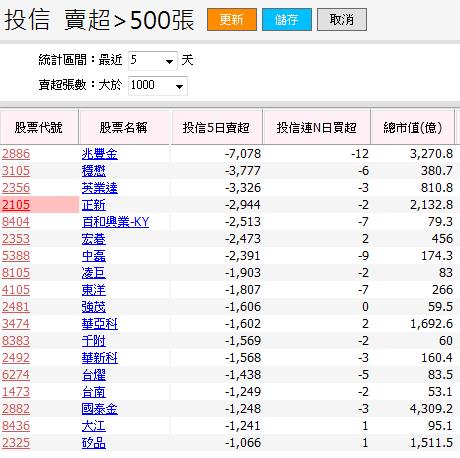460x458 pixels.
Task: Click the orange 更新 button
Action: [232, 20]
